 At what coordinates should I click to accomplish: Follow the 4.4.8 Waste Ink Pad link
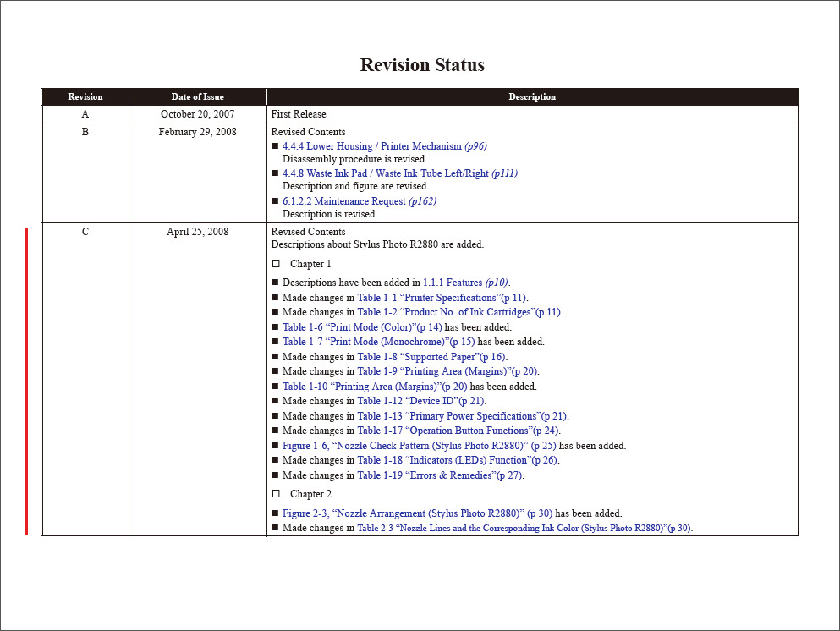[x=399, y=173]
